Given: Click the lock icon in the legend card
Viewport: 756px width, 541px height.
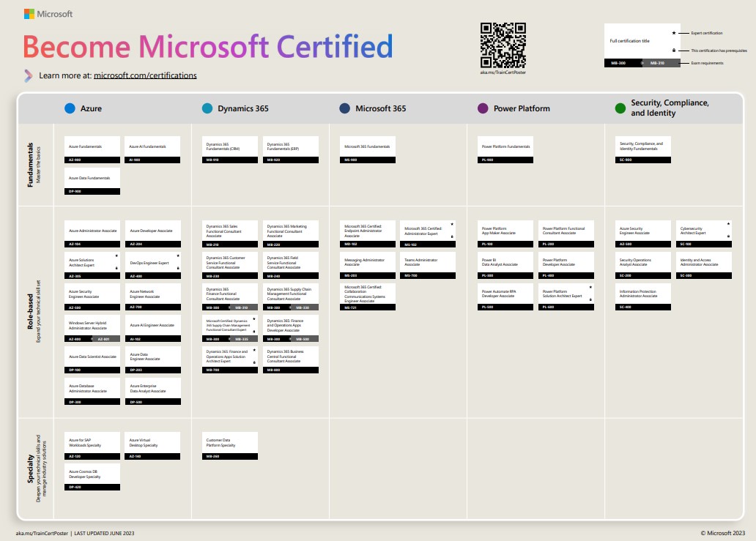Looking at the screenshot, I should tap(674, 50).
